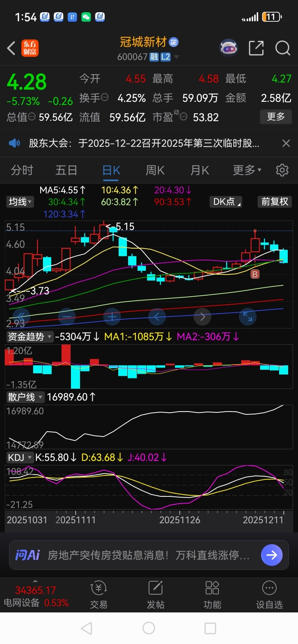Tap the MA5:4.55 moving average label
298x644 pixels.
click(63, 190)
